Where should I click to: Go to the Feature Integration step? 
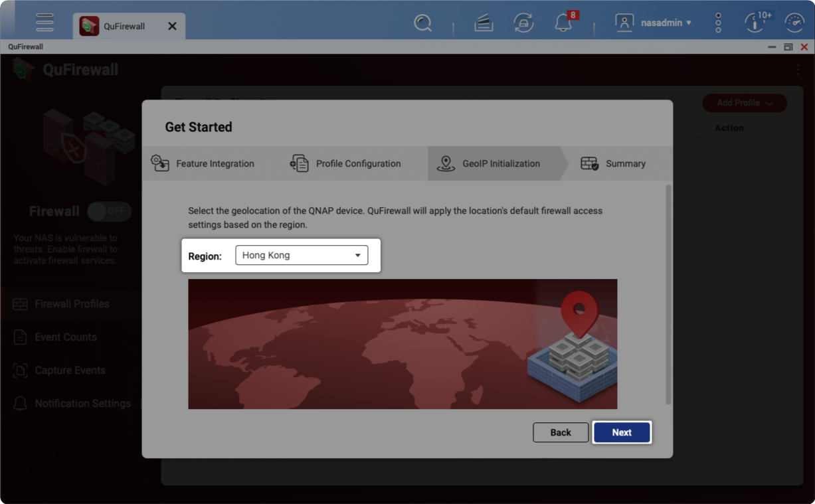203,163
